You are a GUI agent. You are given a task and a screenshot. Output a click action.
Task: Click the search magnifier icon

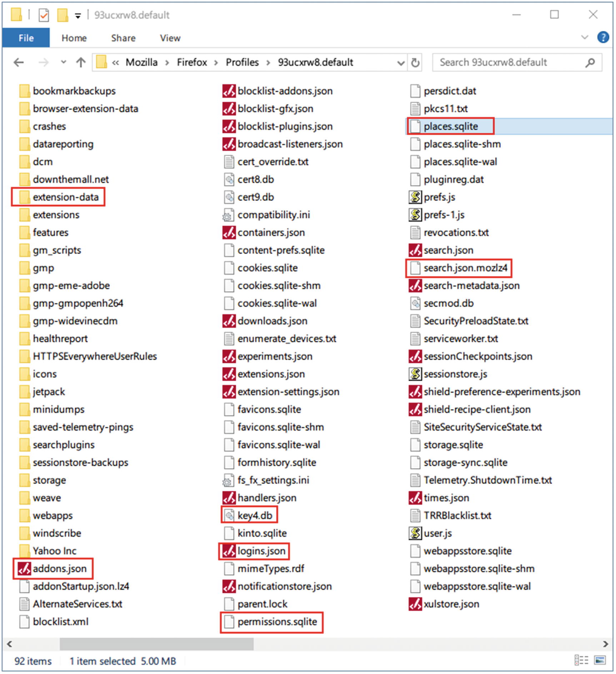tap(590, 63)
